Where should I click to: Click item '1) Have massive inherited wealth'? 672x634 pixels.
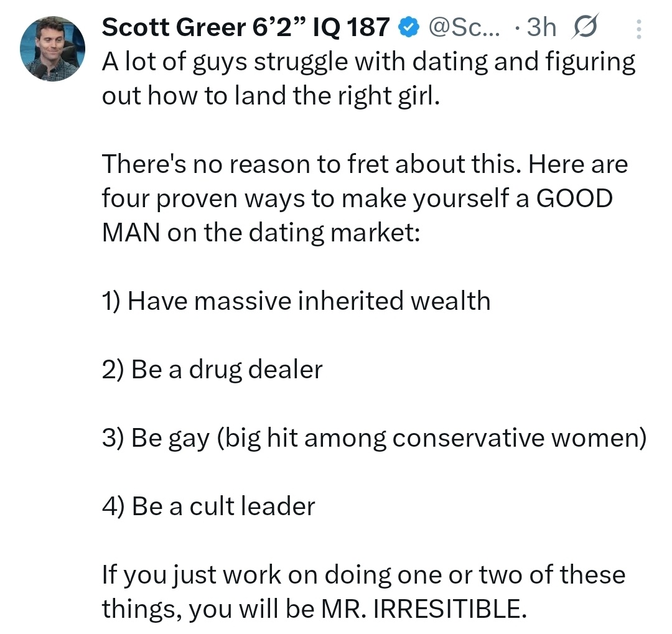296,301
